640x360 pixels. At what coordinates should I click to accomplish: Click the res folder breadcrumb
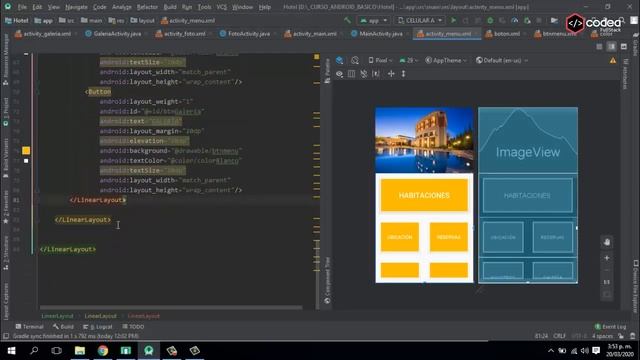117,20
